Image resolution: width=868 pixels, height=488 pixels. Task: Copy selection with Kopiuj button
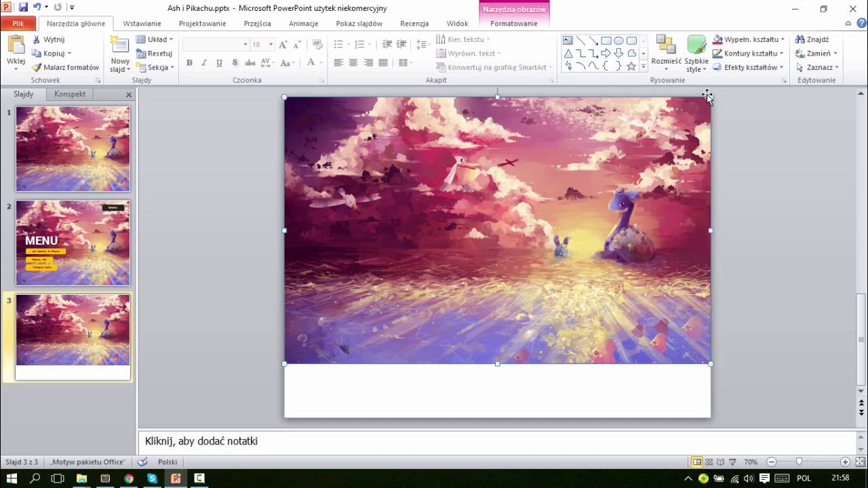tap(52, 54)
